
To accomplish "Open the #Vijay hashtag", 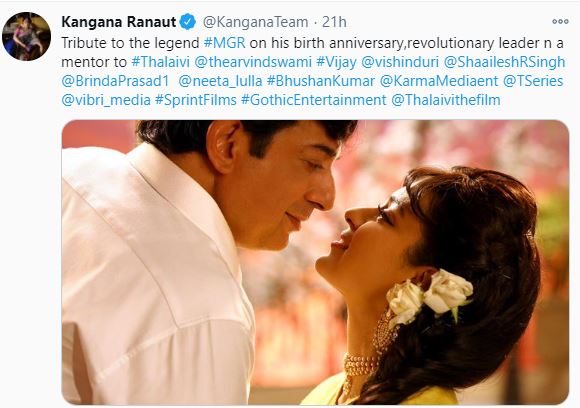I will (336, 62).
